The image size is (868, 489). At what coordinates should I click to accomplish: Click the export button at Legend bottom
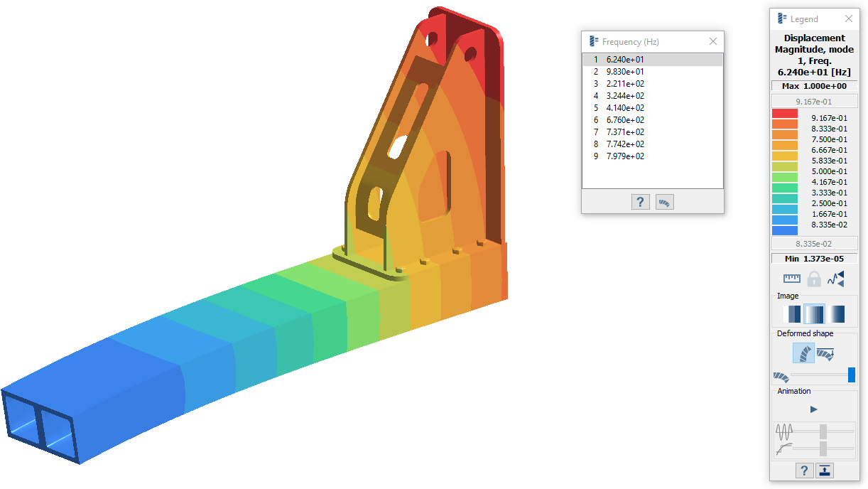click(x=824, y=471)
